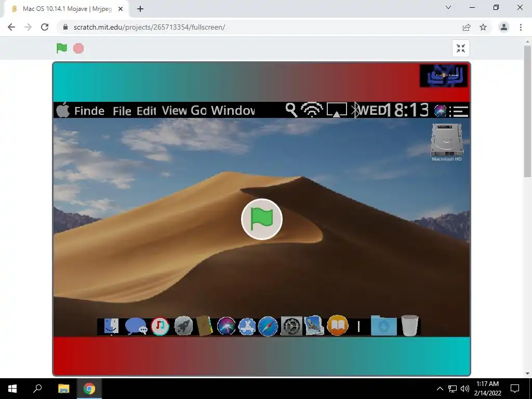
Task: Open Launchpad rocket icon in the dock
Action: (183, 326)
